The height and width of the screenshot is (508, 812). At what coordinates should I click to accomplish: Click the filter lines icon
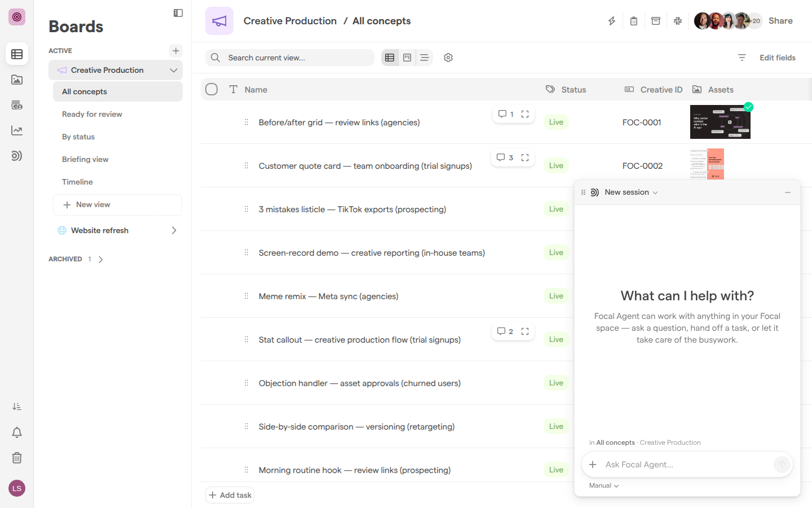click(x=742, y=58)
